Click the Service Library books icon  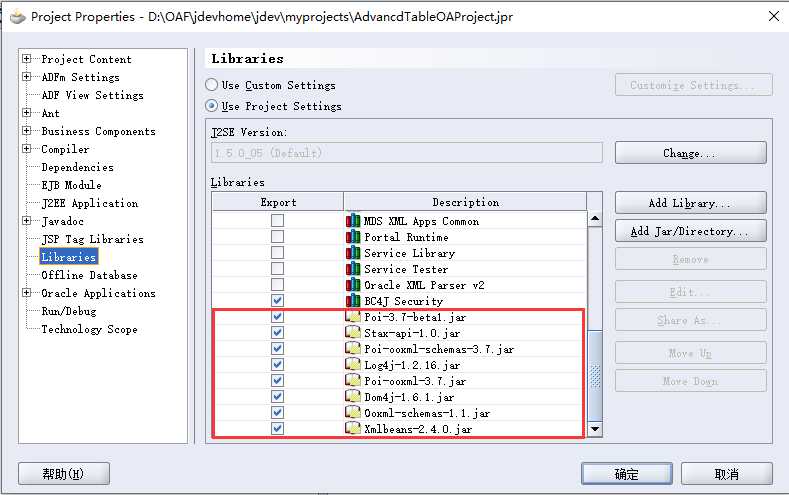pyautogui.click(x=353, y=253)
